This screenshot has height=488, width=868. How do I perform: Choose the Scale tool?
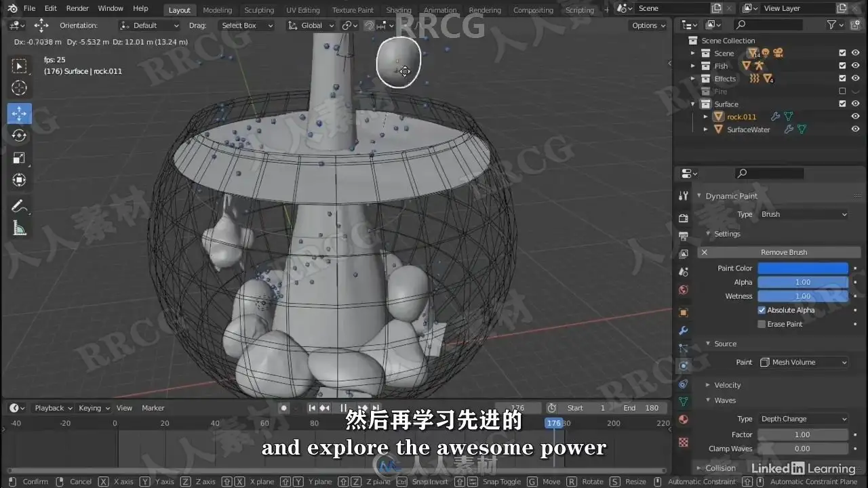(20, 158)
